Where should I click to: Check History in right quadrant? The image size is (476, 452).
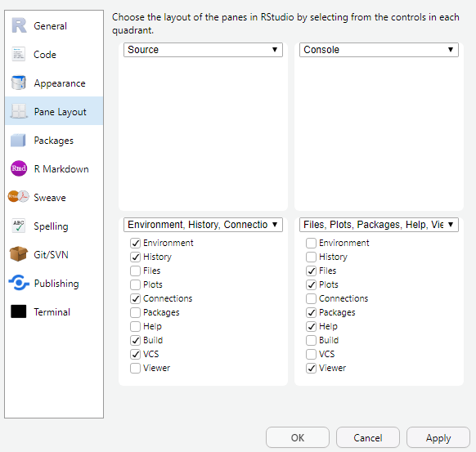point(311,257)
